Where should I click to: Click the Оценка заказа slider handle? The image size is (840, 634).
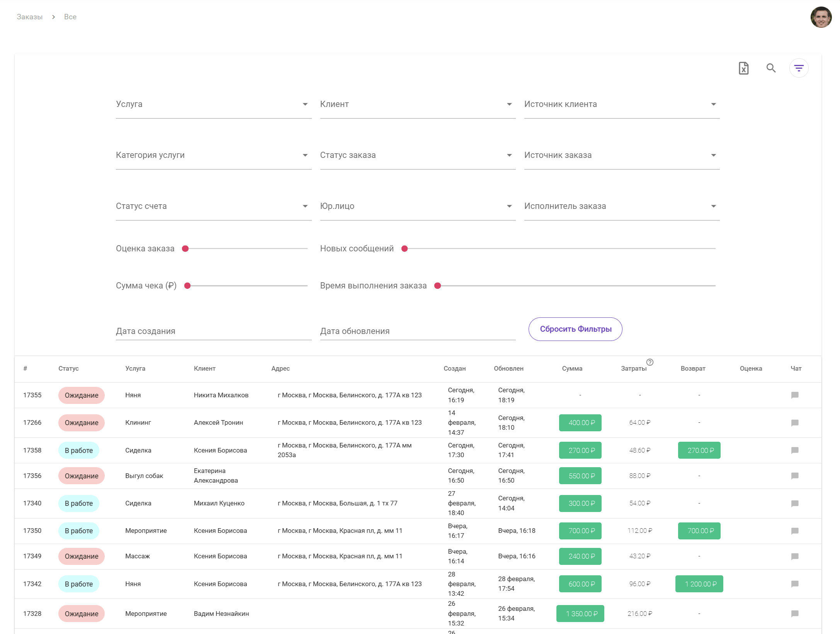click(185, 249)
